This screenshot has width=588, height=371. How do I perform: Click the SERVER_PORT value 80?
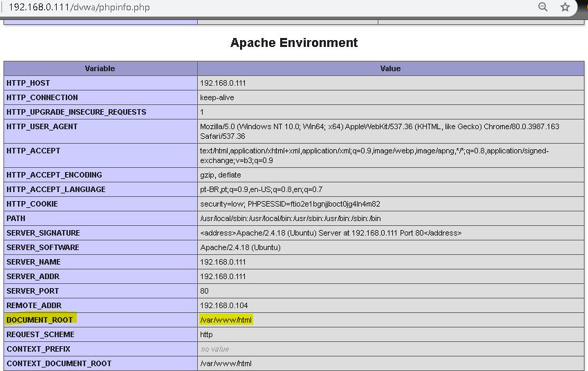(204, 291)
